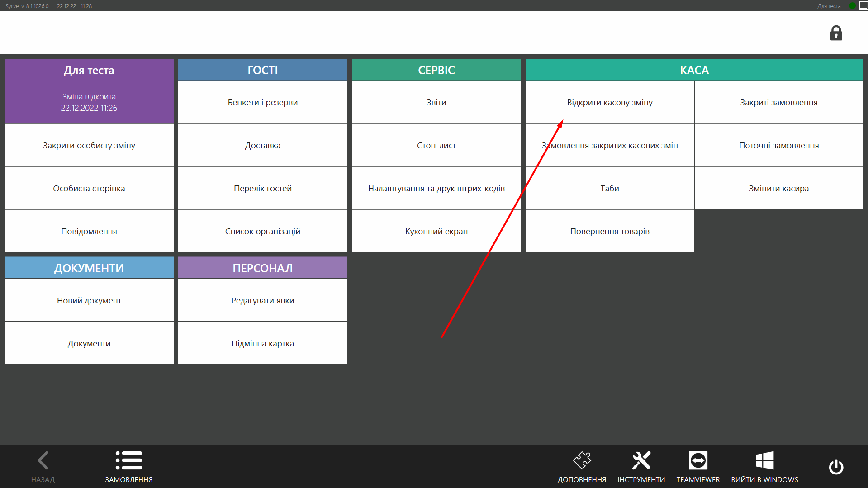Open the Звіти section
The width and height of the screenshot is (868, 488).
point(436,102)
